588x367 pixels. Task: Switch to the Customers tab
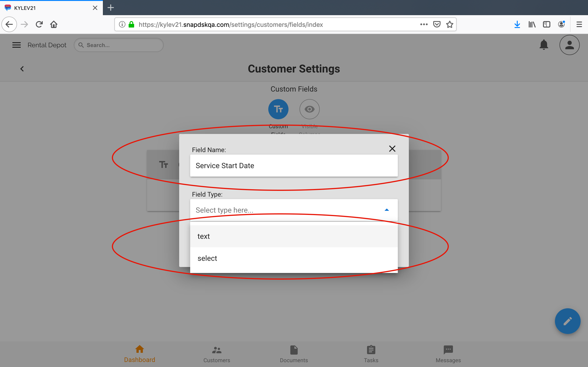tap(217, 354)
